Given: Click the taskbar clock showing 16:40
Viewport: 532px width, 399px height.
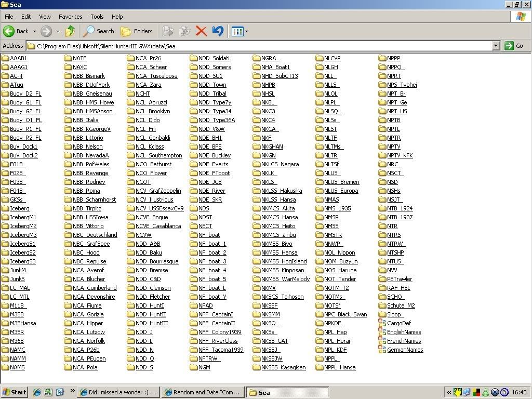Looking at the screenshot, I should pyautogui.click(x=519, y=393).
